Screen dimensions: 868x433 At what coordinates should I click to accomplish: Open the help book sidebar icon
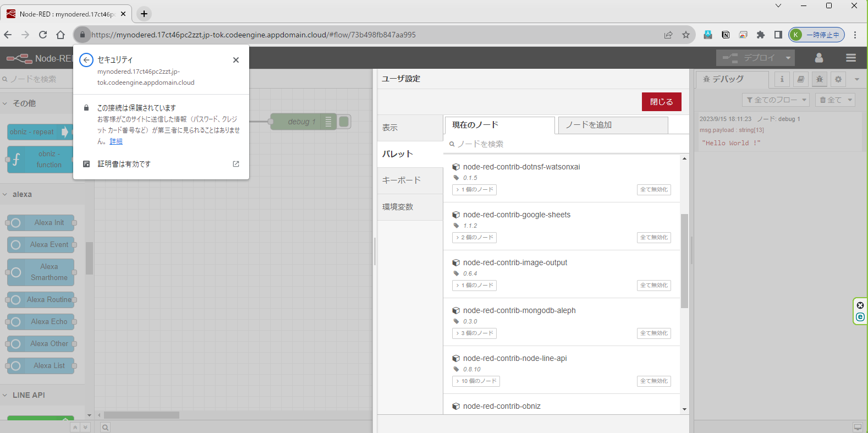coord(800,79)
